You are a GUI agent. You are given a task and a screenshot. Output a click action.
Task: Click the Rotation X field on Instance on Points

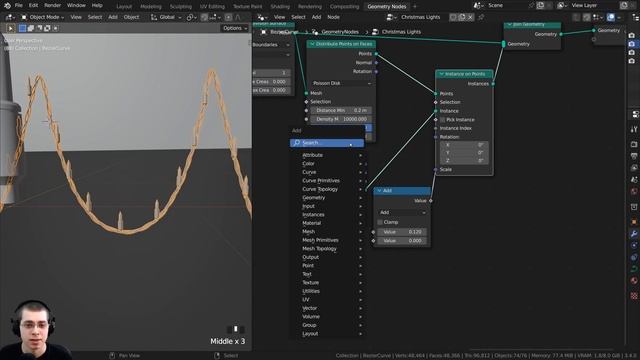click(464, 145)
